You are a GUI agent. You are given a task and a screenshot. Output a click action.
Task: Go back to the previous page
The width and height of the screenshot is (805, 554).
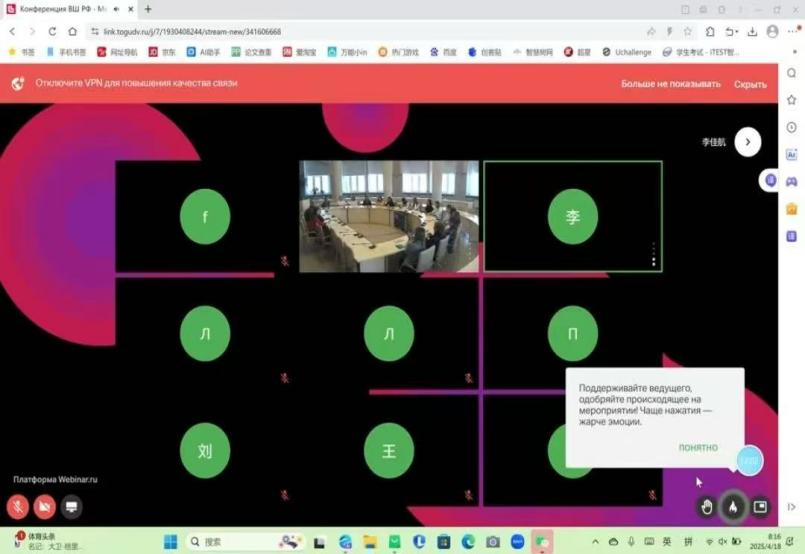point(12,31)
